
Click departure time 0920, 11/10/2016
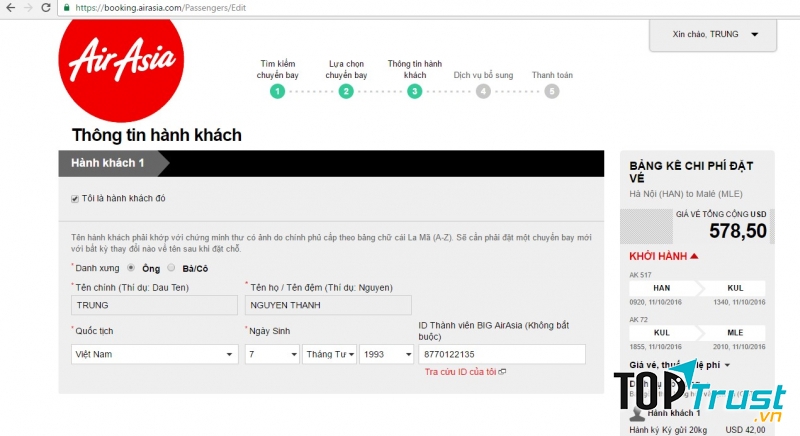click(655, 302)
